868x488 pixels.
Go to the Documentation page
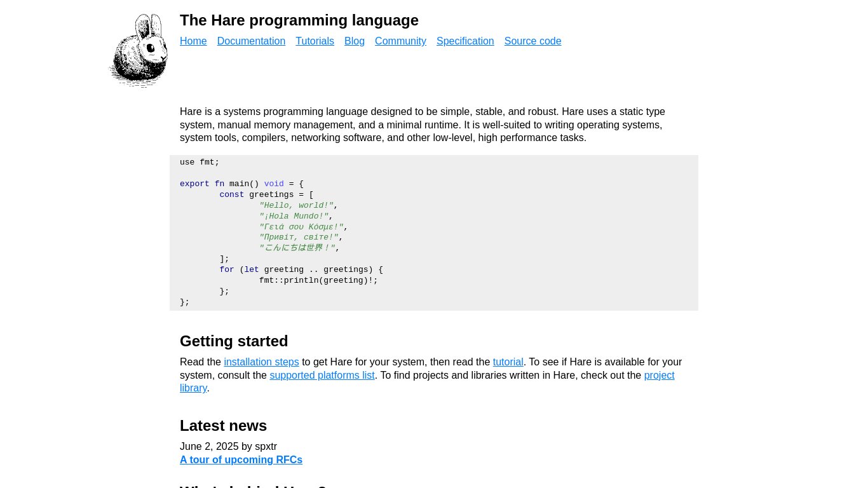click(x=251, y=41)
